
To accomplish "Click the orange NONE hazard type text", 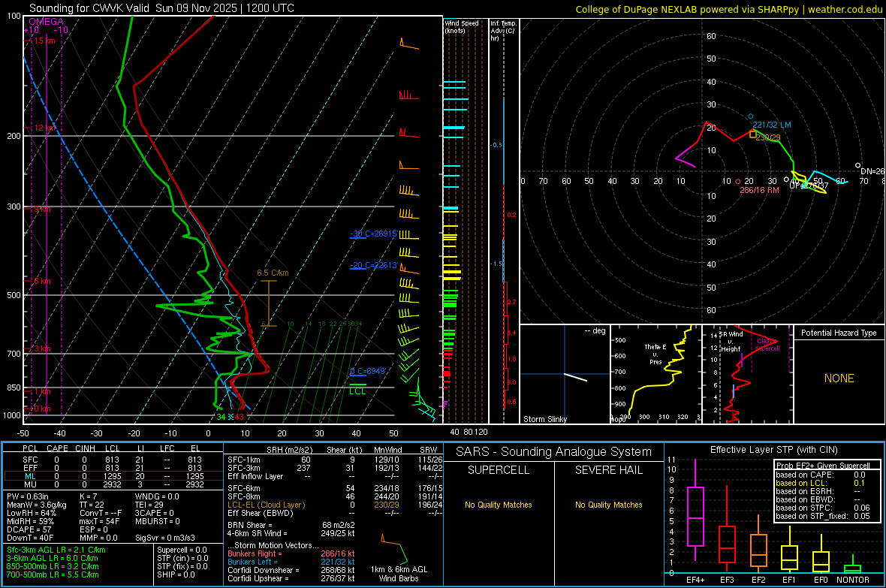I will pyautogui.click(x=839, y=378).
